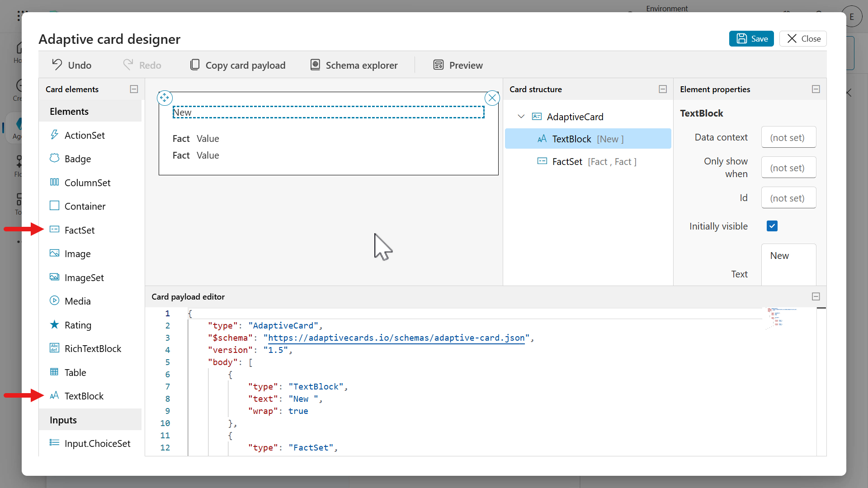The height and width of the screenshot is (488, 868).
Task: Collapse the AdaptiveCard tree node
Action: [521, 117]
